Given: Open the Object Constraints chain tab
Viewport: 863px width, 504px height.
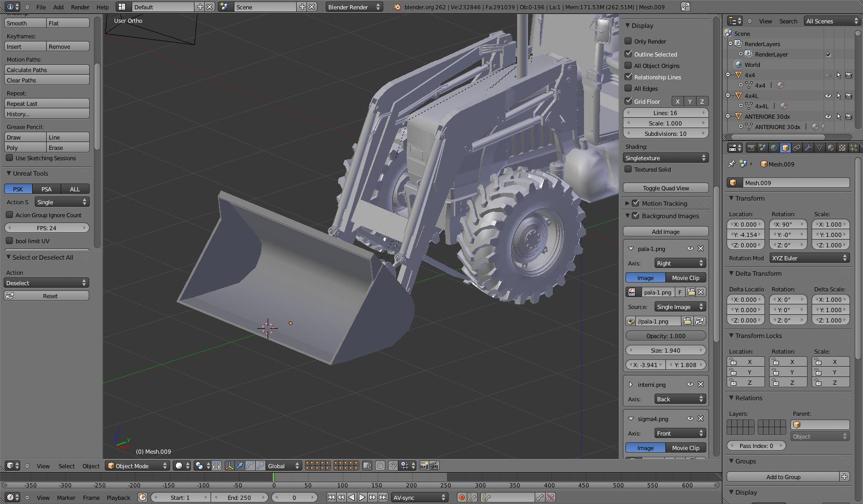Looking at the screenshot, I should tap(797, 148).
